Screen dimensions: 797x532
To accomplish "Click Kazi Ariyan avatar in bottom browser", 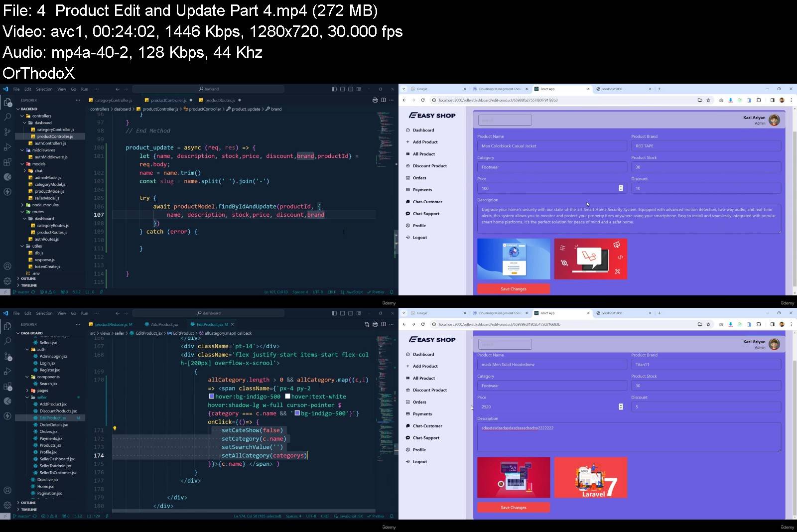I will click(x=774, y=344).
